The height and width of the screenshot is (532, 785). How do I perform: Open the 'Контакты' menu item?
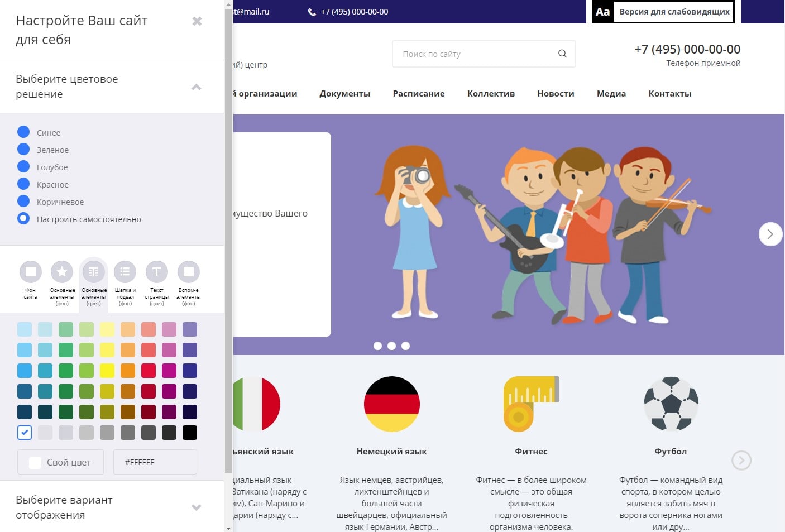point(669,94)
